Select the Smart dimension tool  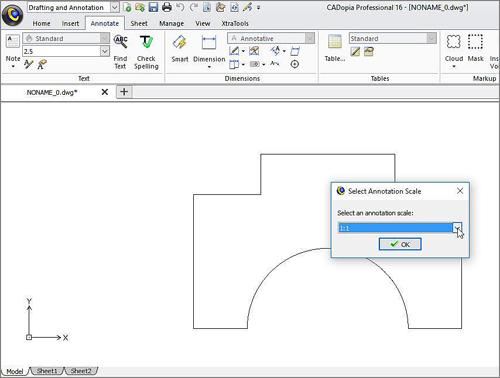[180, 49]
